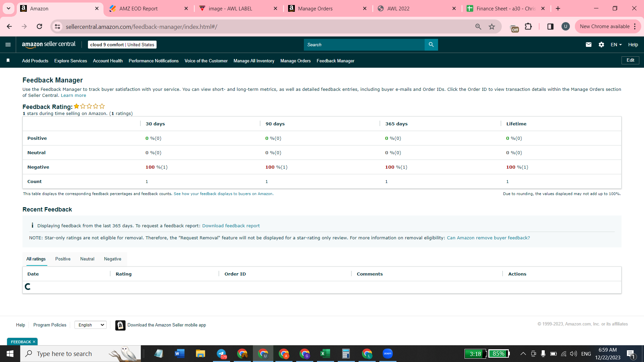Screen dimensions: 644x362
Task: Click the Seller Central search field
Action: tap(364, 45)
